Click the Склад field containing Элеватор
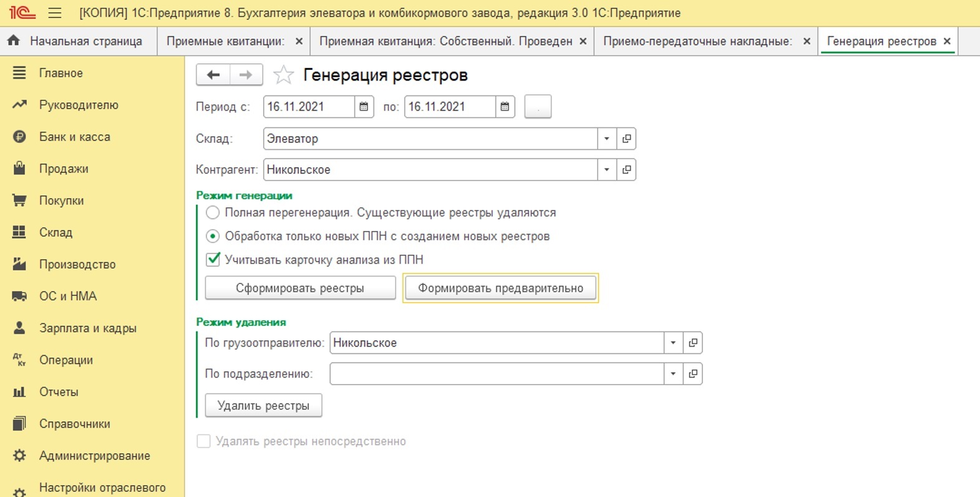The width and height of the screenshot is (980, 497). click(x=430, y=139)
